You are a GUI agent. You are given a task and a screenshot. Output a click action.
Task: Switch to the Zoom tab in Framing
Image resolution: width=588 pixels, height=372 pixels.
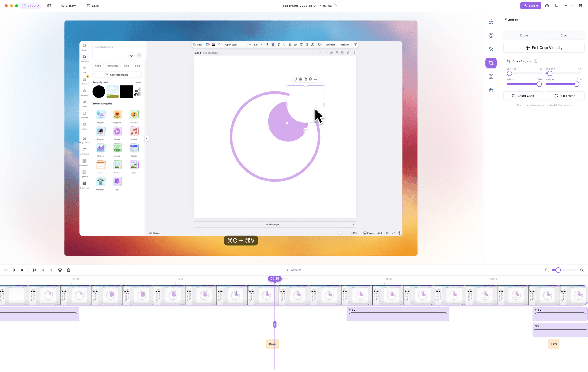(523, 35)
